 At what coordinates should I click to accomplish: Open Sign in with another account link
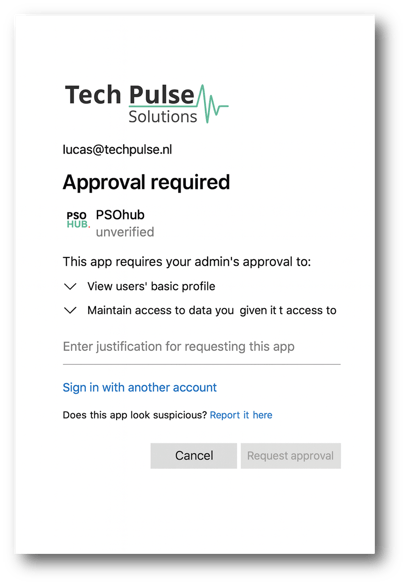140,387
